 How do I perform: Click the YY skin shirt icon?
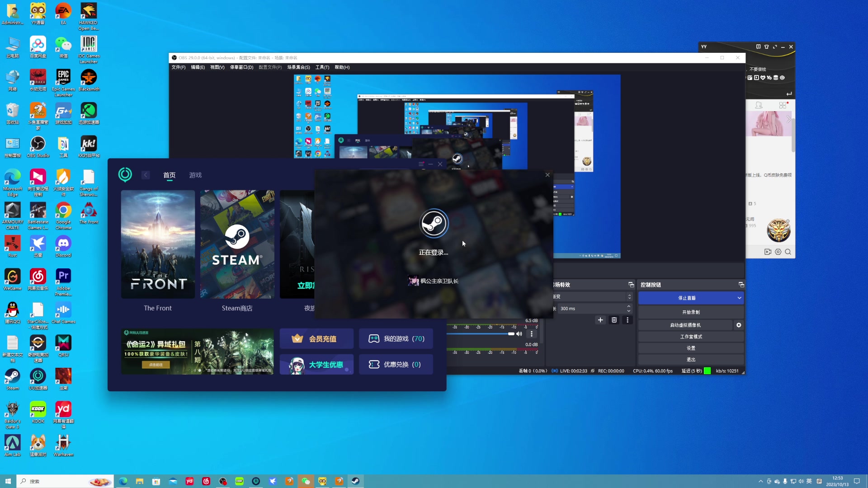[767, 47]
